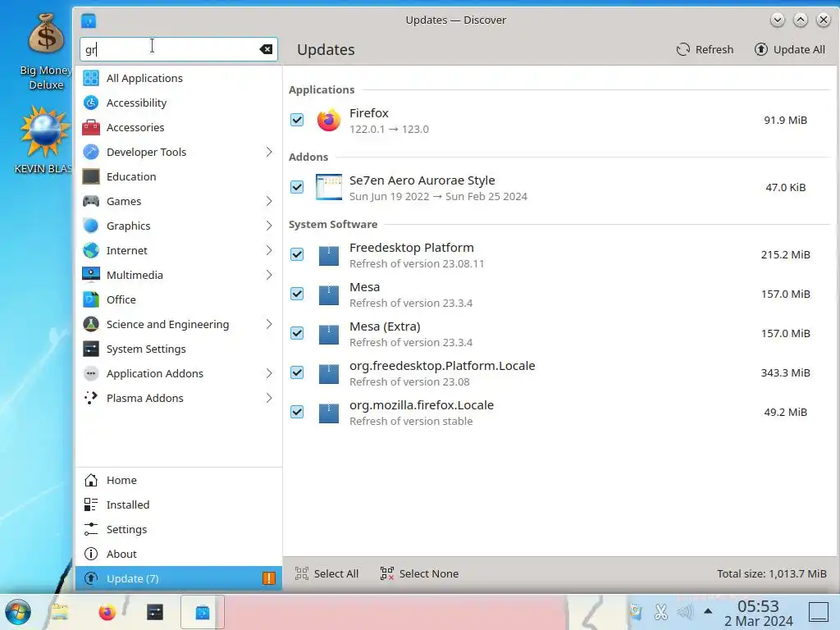Uncheck the Mesa update checkbox

click(x=297, y=294)
